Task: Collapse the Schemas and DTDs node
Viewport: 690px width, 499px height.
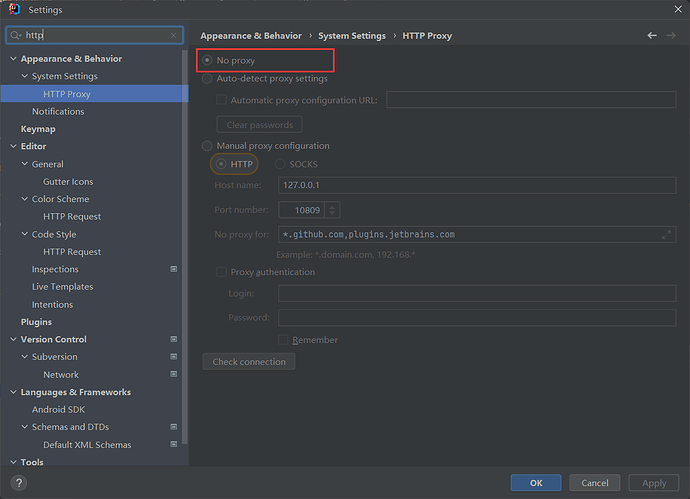Action: pos(25,427)
